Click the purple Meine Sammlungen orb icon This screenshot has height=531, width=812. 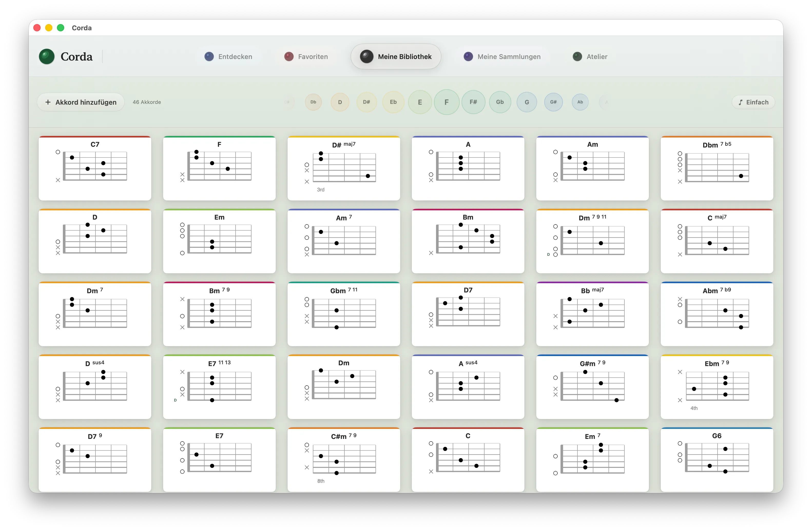point(468,57)
